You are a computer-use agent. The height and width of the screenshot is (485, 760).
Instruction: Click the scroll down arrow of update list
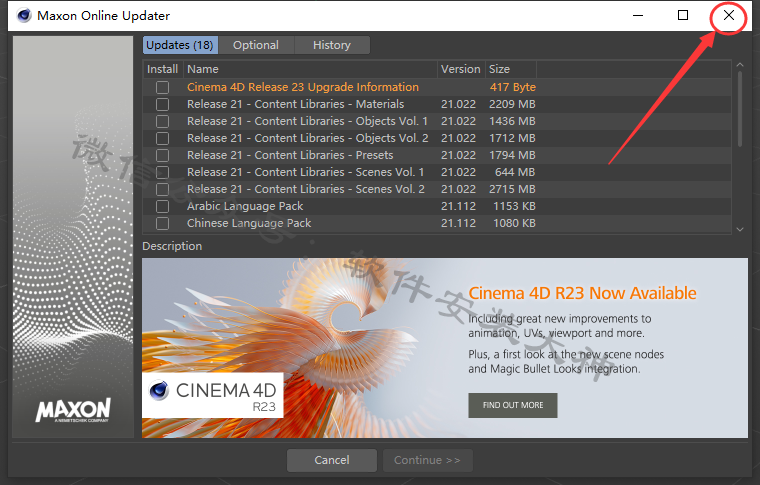tap(740, 230)
